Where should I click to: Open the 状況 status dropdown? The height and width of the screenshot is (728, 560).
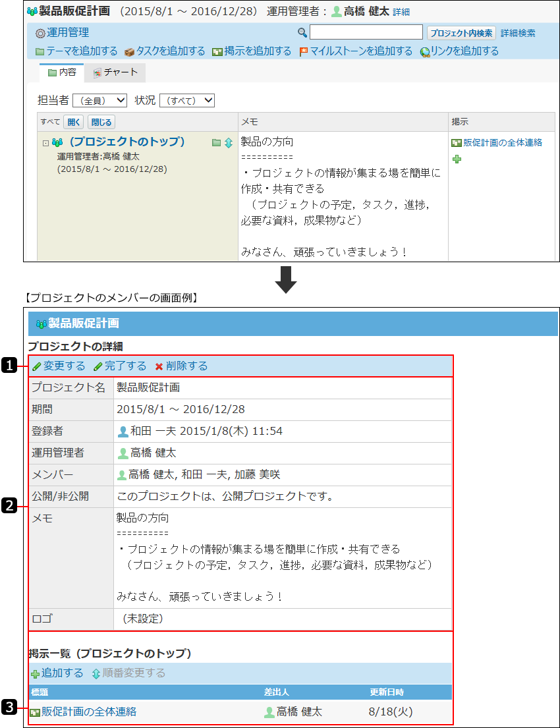click(x=187, y=100)
